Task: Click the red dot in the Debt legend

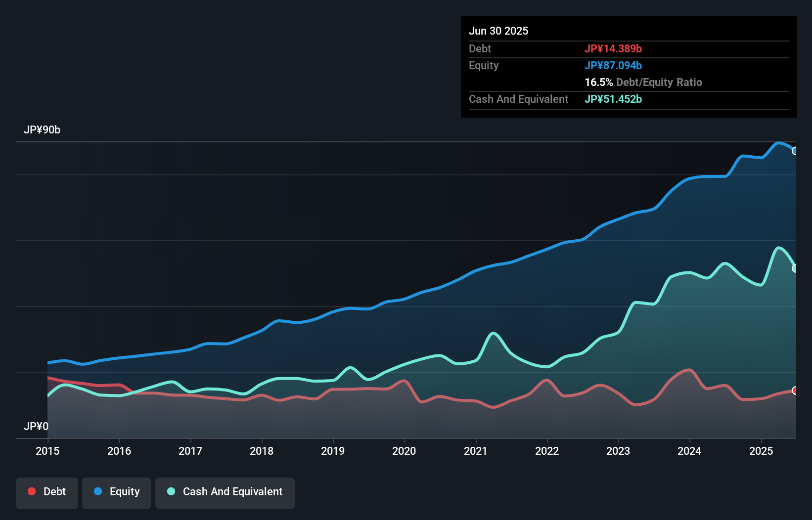Action: 32,491
